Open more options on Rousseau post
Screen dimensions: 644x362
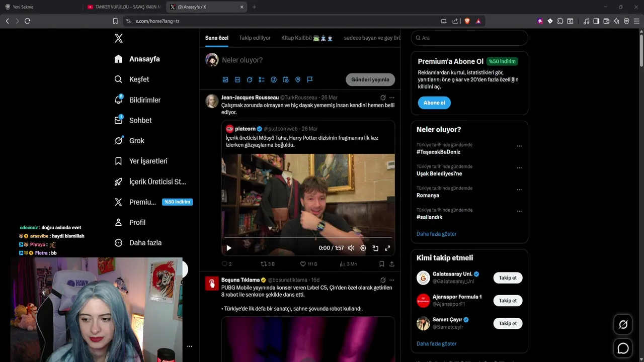point(392,98)
